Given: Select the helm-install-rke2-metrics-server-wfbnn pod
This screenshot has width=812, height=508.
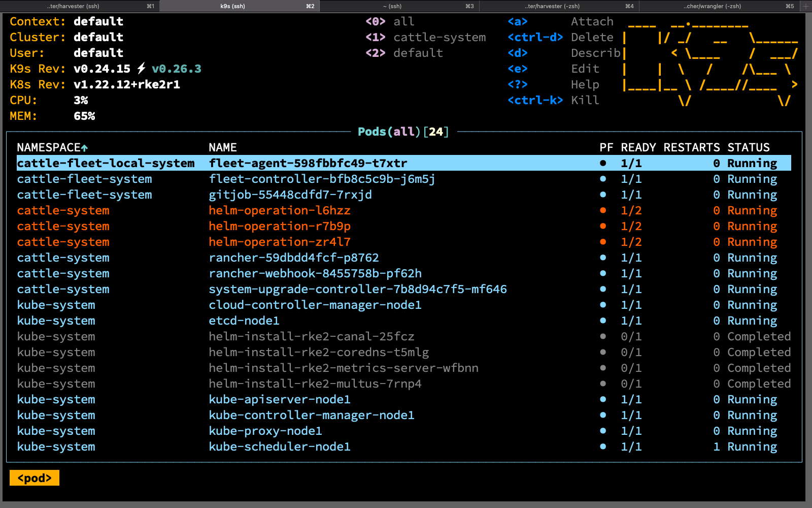Looking at the screenshot, I should point(344,368).
